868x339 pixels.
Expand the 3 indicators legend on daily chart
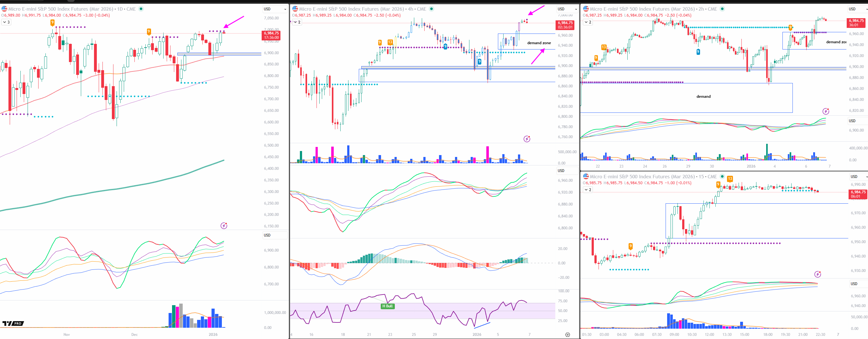pyautogui.click(x=6, y=22)
